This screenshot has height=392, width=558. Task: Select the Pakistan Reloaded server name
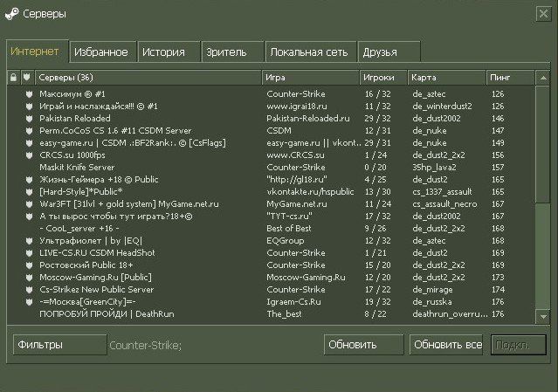tap(75, 119)
